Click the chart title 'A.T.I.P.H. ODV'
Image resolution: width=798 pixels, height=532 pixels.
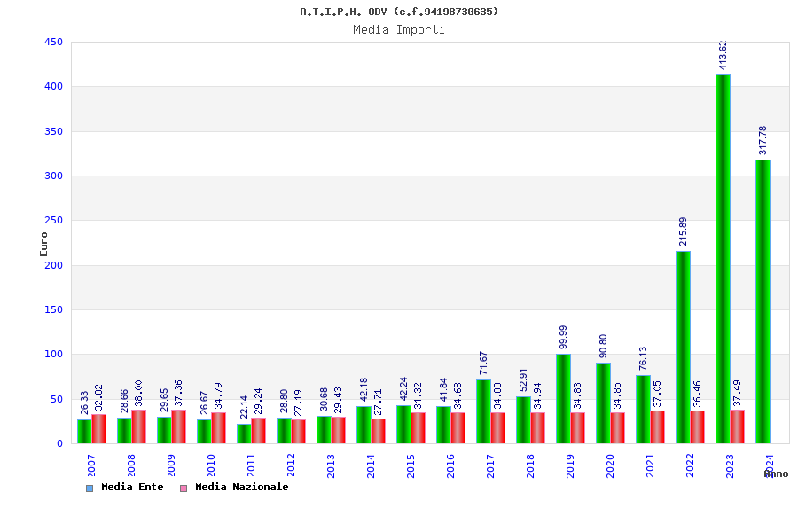click(343, 12)
